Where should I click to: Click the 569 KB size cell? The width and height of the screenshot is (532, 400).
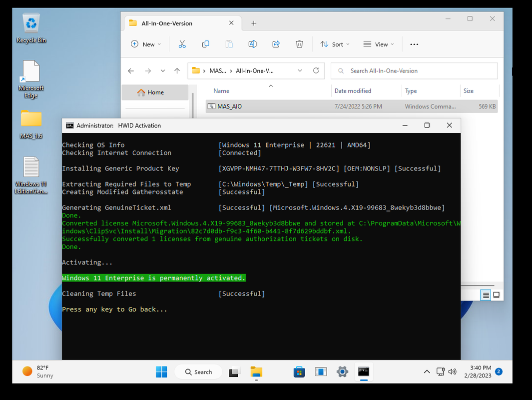click(487, 106)
